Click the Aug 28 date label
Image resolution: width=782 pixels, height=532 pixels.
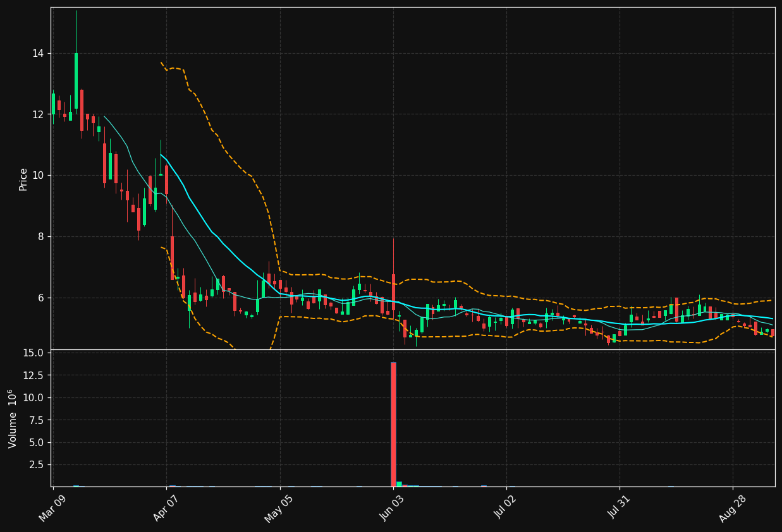point(732,507)
